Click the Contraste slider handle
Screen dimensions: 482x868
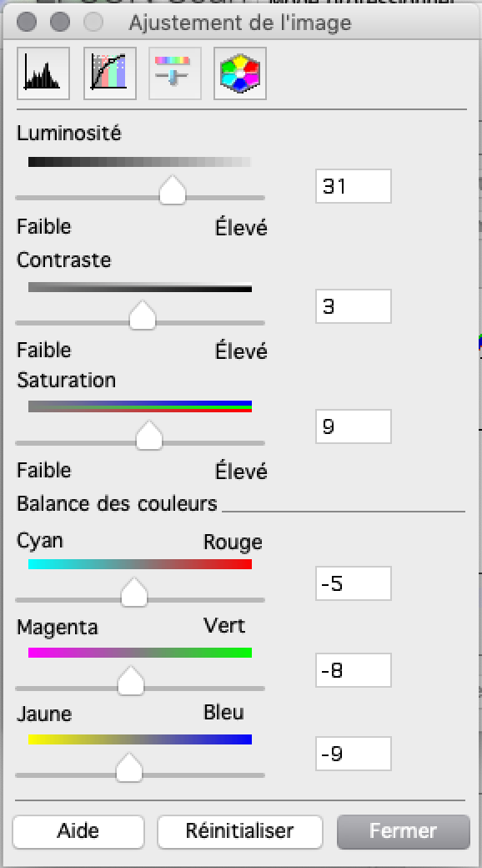pyautogui.click(x=143, y=315)
